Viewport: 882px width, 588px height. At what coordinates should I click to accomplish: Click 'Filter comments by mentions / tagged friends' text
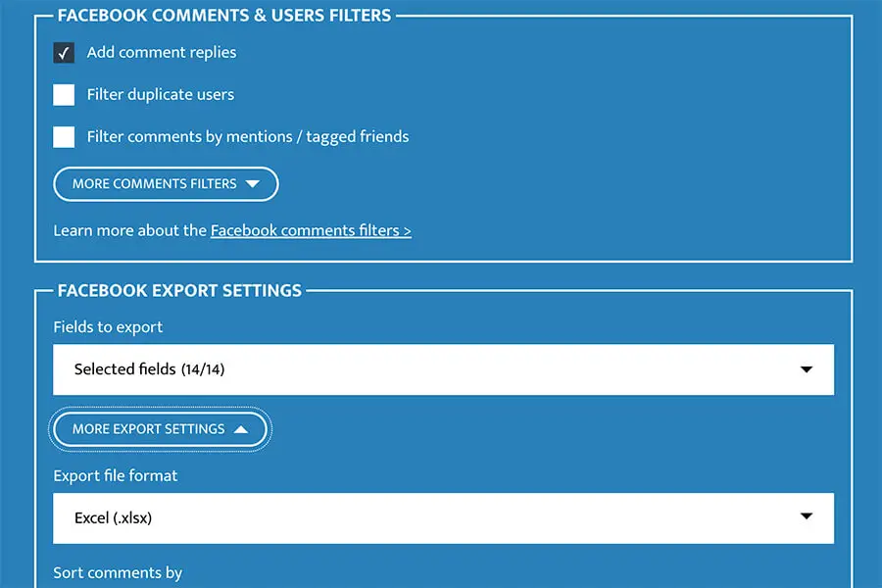pyautogui.click(x=248, y=137)
